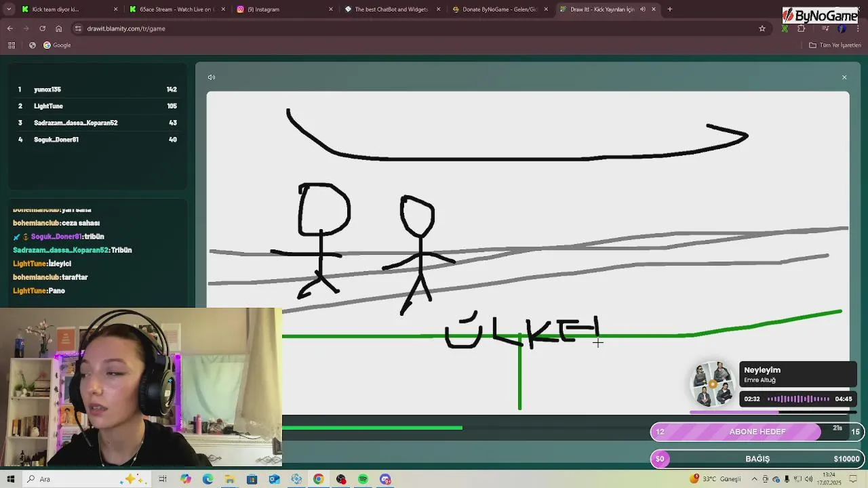Image resolution: width=868 pixels, height=488 pixels.
Task: Expand the system tray hidden icons
Action: [754, 479]
